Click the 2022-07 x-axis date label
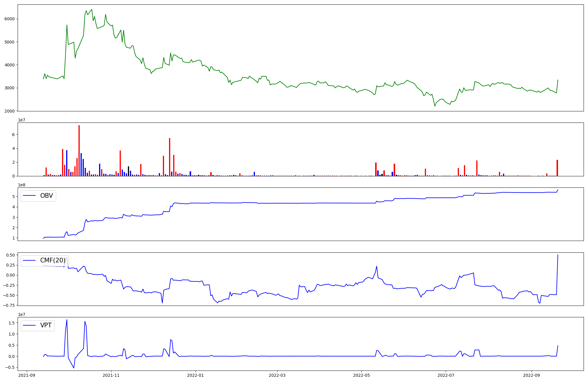Screen dimensions: 588x382 point(446,375)
